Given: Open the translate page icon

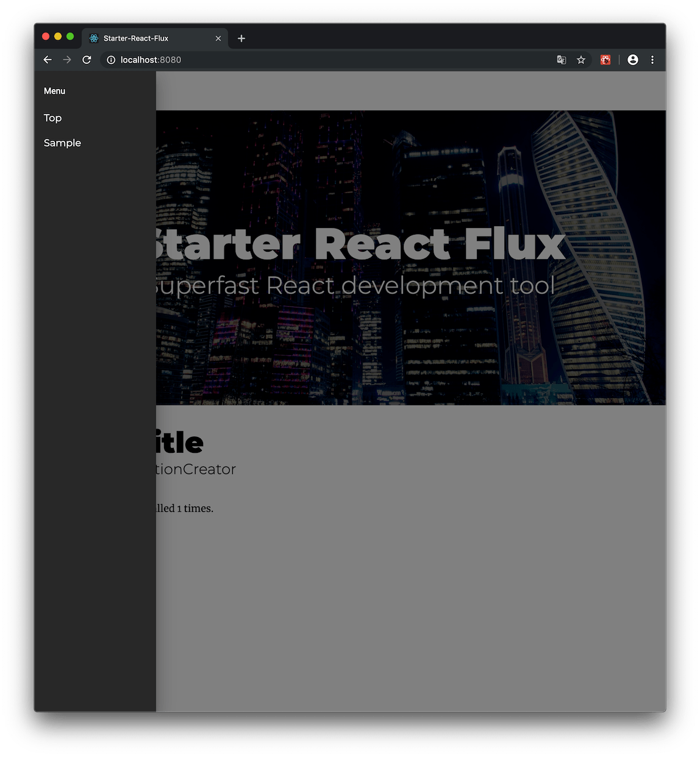Looking at the screenshot, I should click(562, 60).
